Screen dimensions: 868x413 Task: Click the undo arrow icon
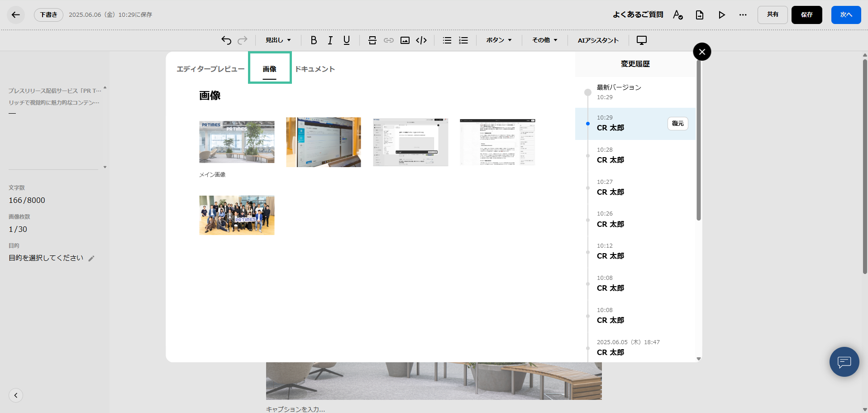(x=226, y=40)
